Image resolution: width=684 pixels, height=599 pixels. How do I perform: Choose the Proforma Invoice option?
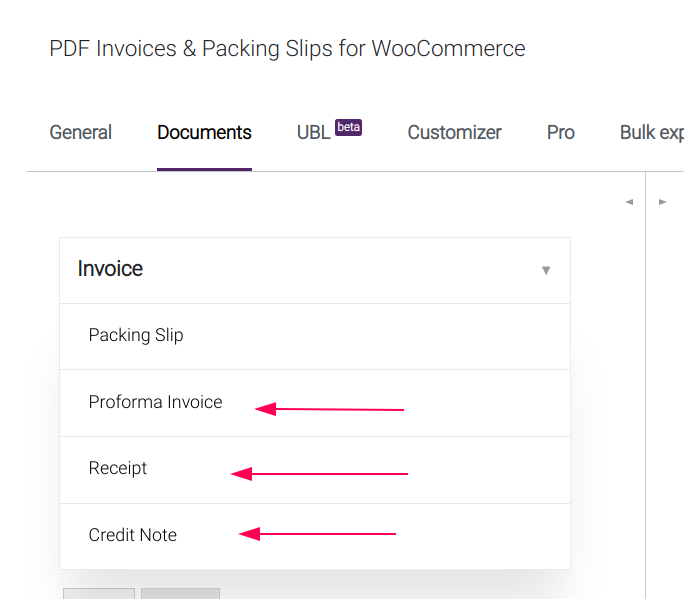tap(155, 403)
